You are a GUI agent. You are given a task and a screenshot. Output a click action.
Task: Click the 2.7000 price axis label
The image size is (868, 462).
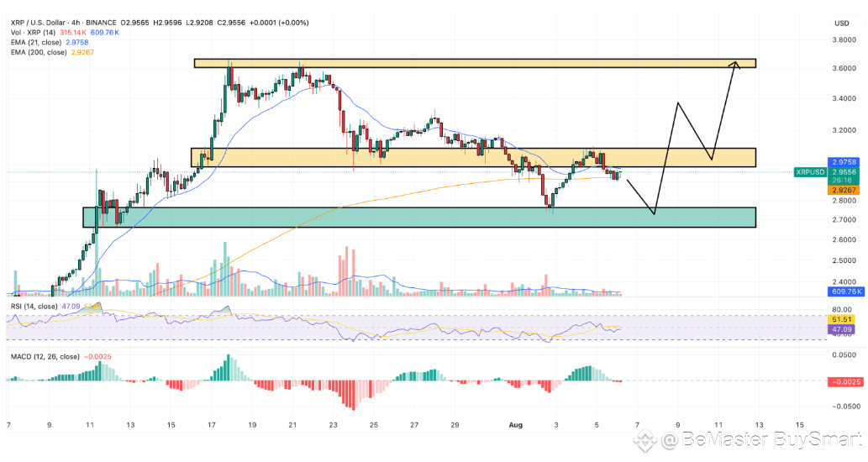(x=844, y=219)
